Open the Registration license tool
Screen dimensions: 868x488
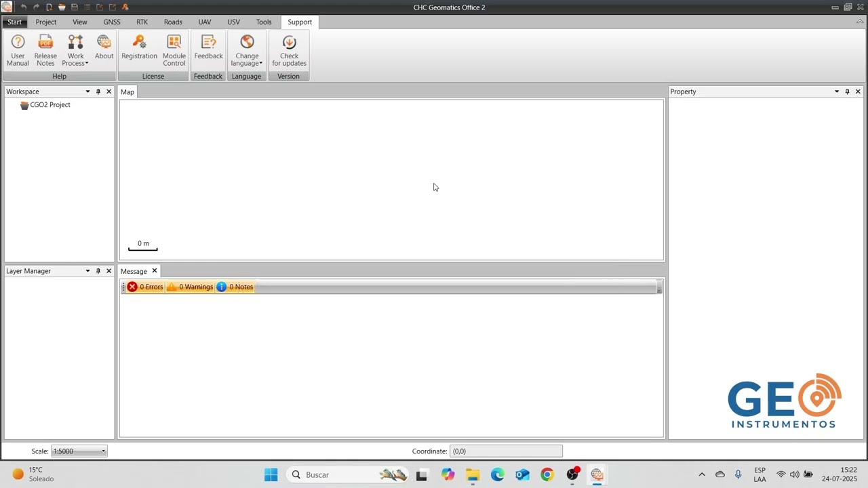tap(139, 47)
